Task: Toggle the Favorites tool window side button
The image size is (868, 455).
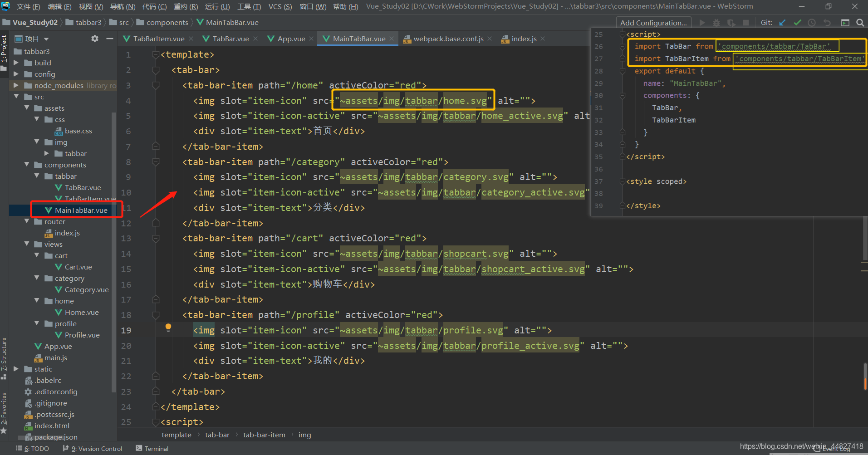Action: pyautogui.click(x=4, y=413)
